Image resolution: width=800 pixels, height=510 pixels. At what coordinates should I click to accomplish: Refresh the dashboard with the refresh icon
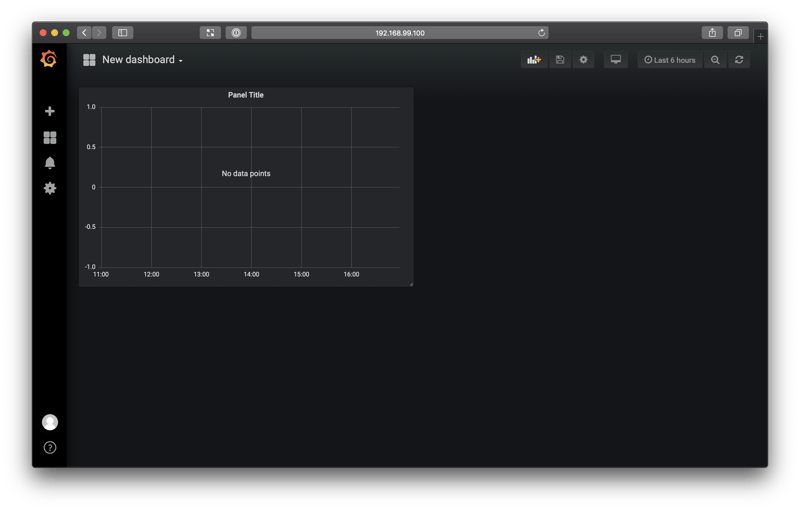click(739, 60)
